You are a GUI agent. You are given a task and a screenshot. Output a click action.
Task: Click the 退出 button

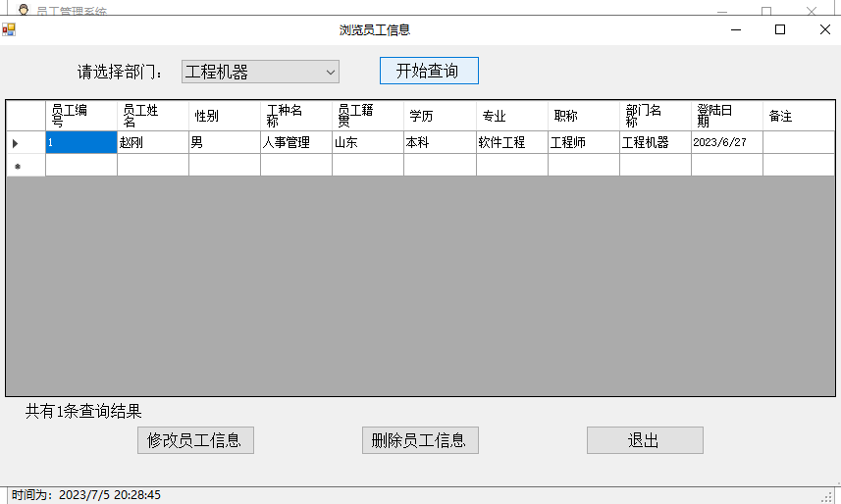coord(644,440)
